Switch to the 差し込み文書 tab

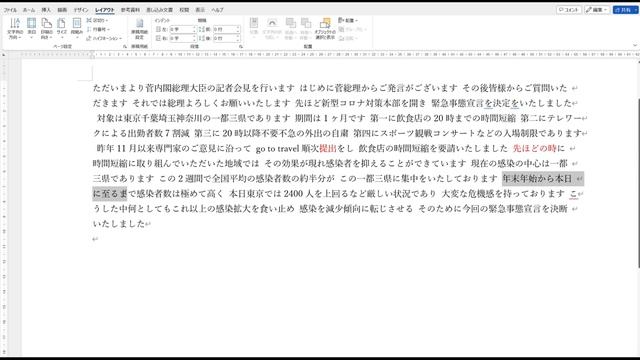[x=160, y=10]
